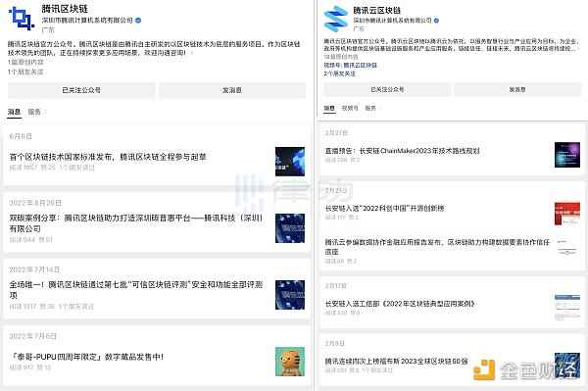Open 视频号: 腾讯云区块链 link
This screenshot has width=588, height=391.
351,65
